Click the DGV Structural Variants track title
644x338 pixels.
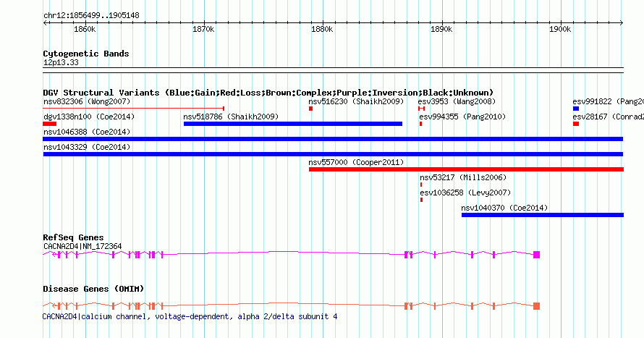(x=268, y=93)
